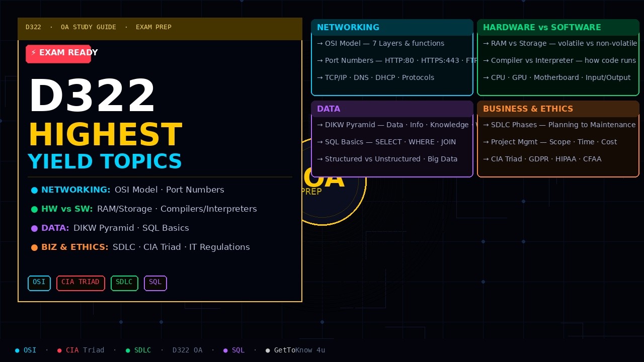The width and height of the screenshot is (644, 362).
Task: Click 'RAM vs Storage — volatile' line
Action: [560, 43]
